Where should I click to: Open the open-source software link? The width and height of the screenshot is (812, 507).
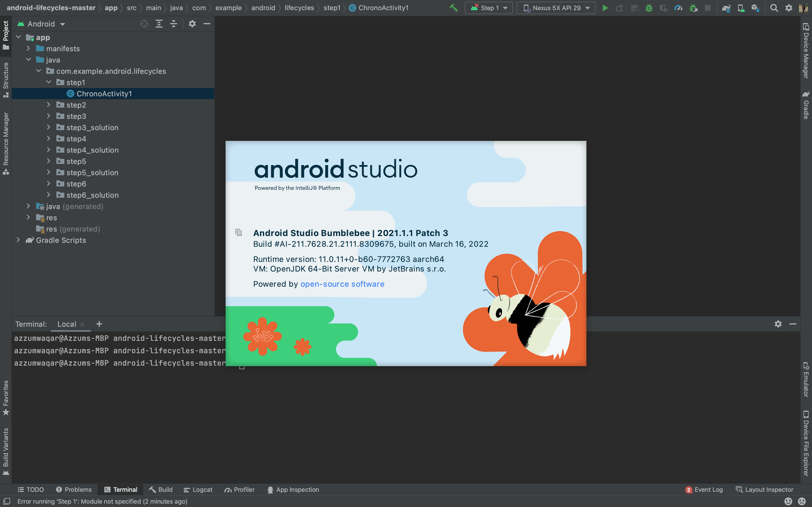[342, 284]
